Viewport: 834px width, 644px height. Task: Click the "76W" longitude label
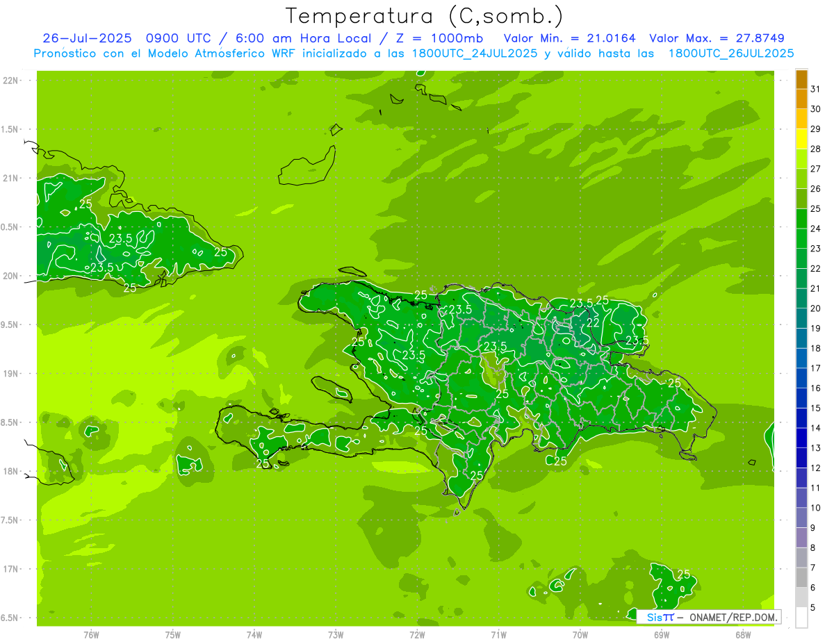pyautogui.click(x=91, y=635)
